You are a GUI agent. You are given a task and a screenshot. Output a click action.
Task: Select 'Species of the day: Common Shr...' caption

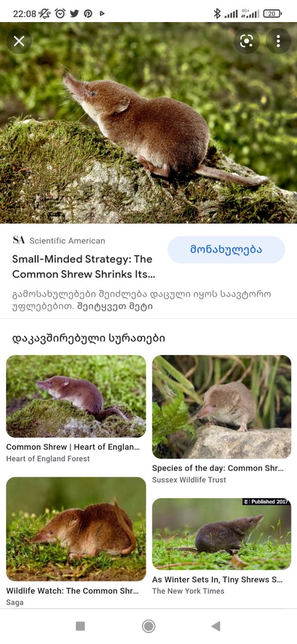(x=218, y=468)
